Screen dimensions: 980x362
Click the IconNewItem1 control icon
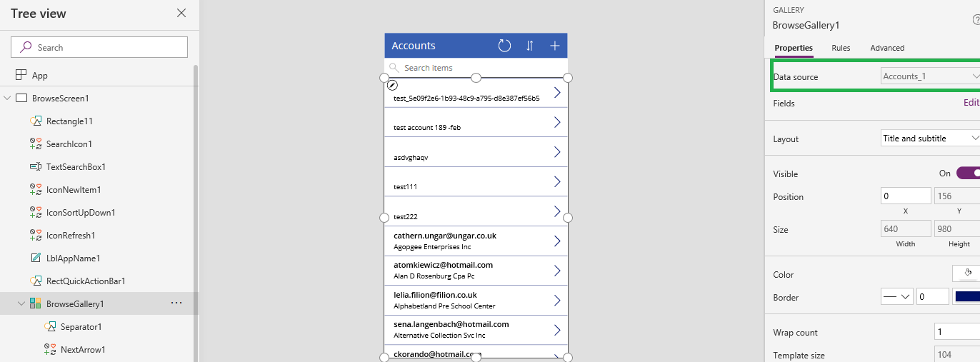coord(36,189)
